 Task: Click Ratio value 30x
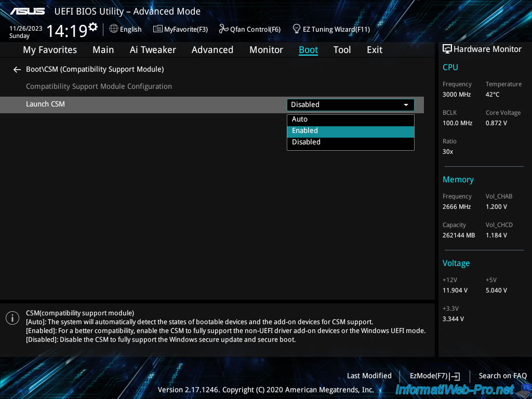pos(448,152)
